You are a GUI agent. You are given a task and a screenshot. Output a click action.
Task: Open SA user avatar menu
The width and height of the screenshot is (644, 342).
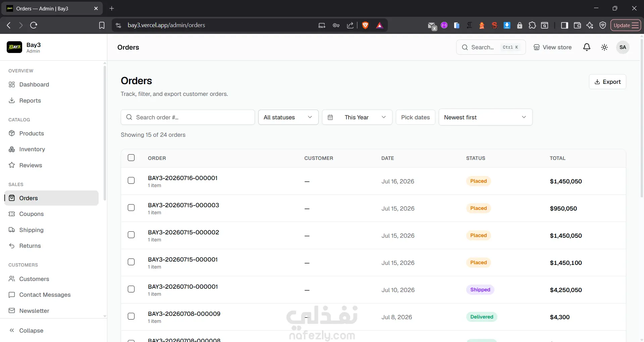coord(623,47)
